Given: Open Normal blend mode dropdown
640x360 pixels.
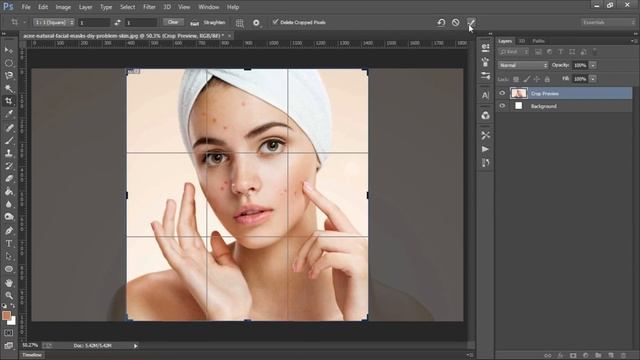Looking at the screenshot, I should (522, 65).
